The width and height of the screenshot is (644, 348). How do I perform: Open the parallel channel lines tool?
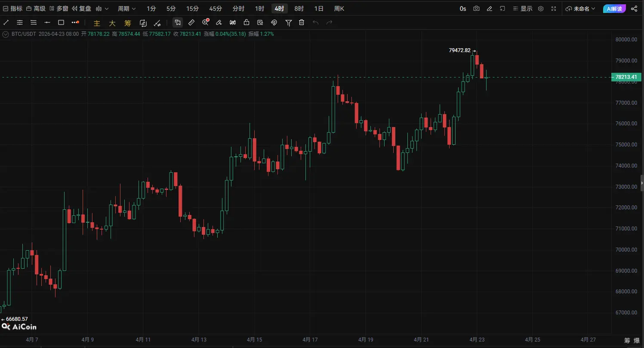point(20,22)
